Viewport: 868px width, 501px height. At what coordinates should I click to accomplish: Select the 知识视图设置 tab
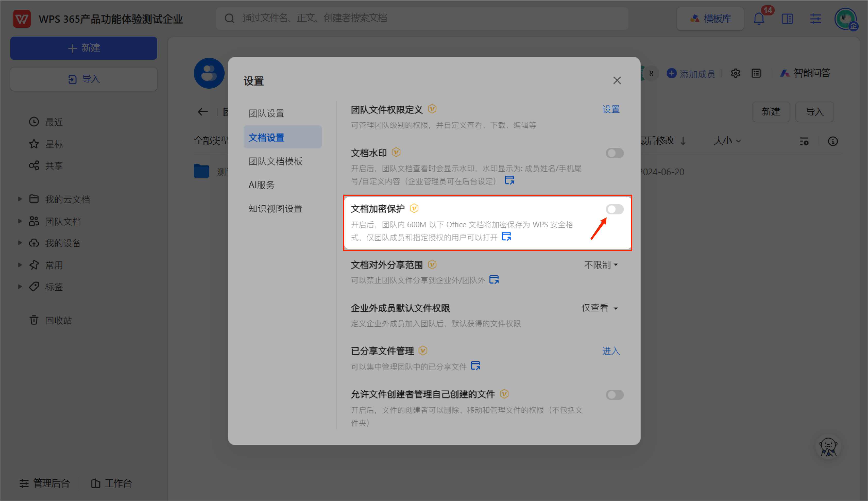(x=282, y=208)
